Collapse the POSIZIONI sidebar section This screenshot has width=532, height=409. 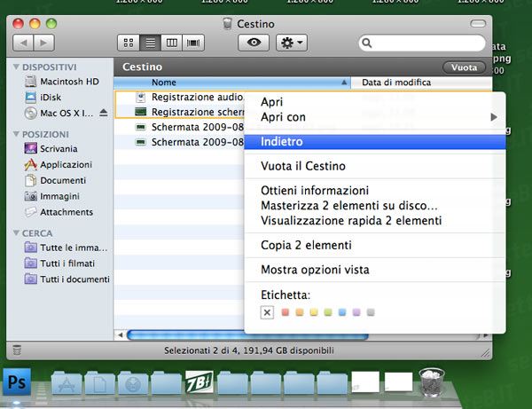(16, 134)
